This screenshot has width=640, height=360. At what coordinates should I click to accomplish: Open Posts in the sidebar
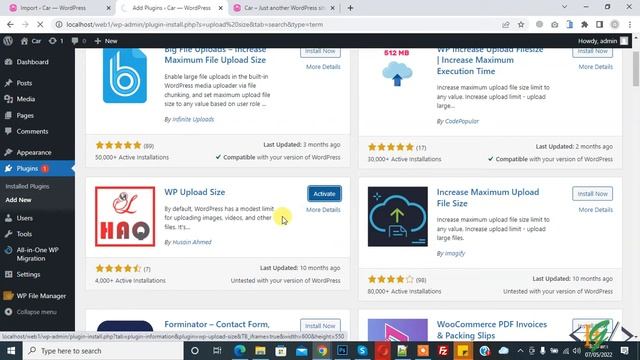(x=24, y=83)
